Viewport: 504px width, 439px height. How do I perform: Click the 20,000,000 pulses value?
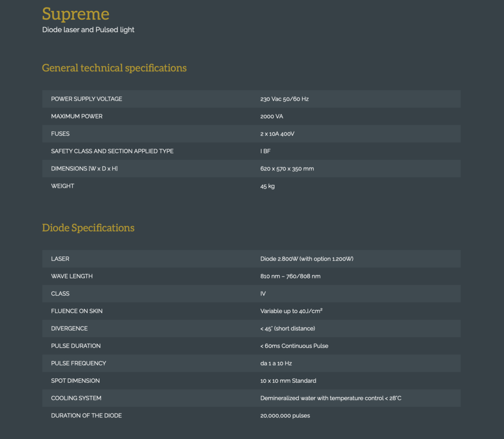coord(285,416)
